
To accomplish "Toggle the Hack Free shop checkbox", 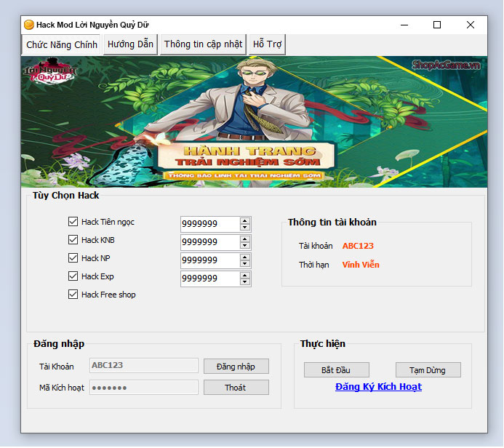I will [x=73, y=295].
